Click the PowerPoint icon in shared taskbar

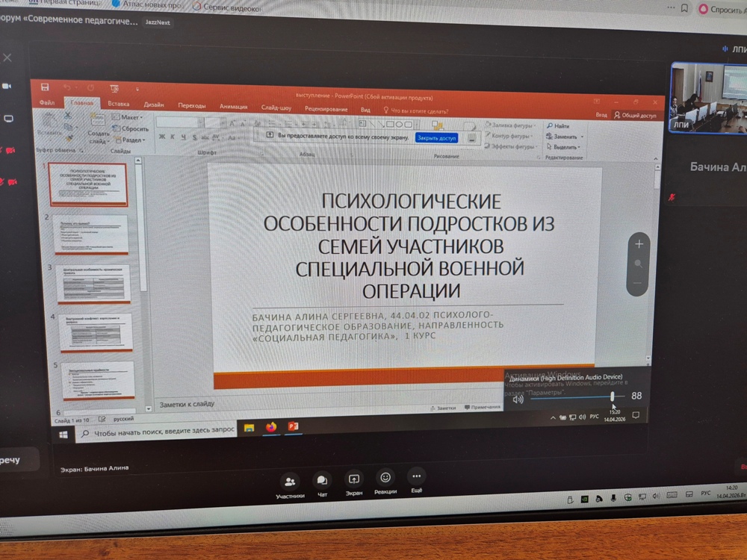(x=294, y=427)
